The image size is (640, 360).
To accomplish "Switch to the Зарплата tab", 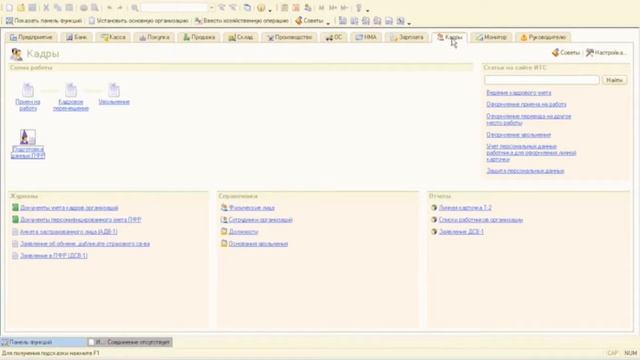I will pyautogui.click(x=407, y=37).
